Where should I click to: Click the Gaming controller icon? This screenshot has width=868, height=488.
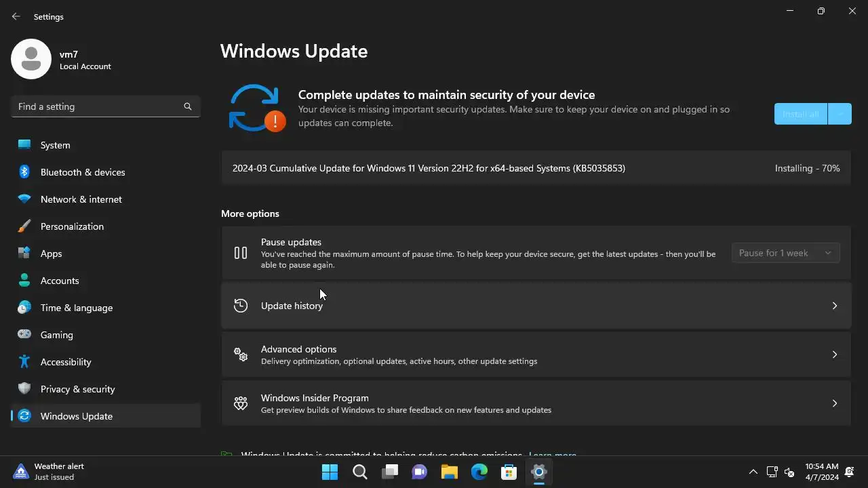coord(24,335)
